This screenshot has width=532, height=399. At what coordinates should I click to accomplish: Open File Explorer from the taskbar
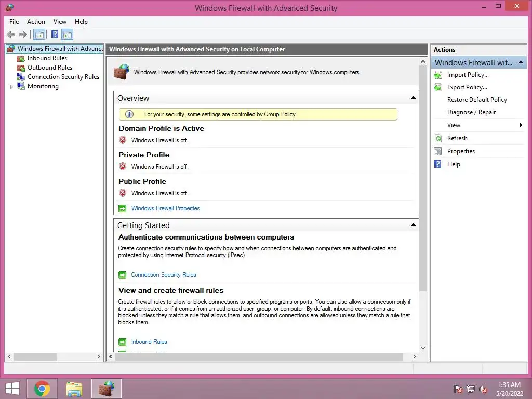pos(74,389)
